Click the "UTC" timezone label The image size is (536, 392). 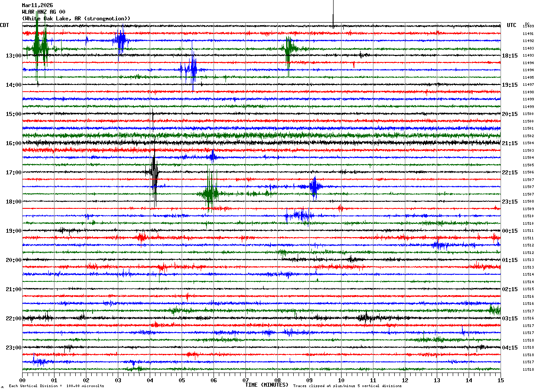[x=512, y=25]
